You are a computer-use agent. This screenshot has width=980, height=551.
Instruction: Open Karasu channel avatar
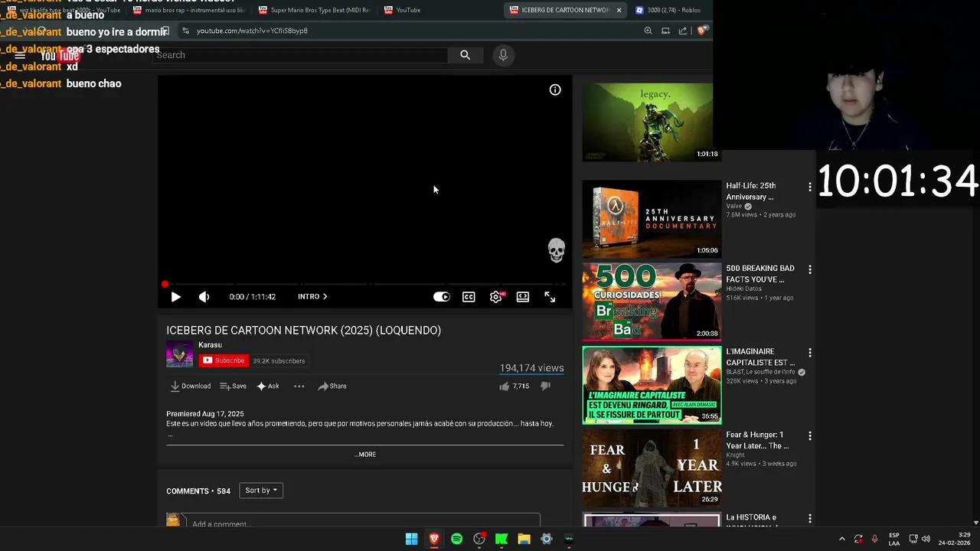[x=180, y=354]
